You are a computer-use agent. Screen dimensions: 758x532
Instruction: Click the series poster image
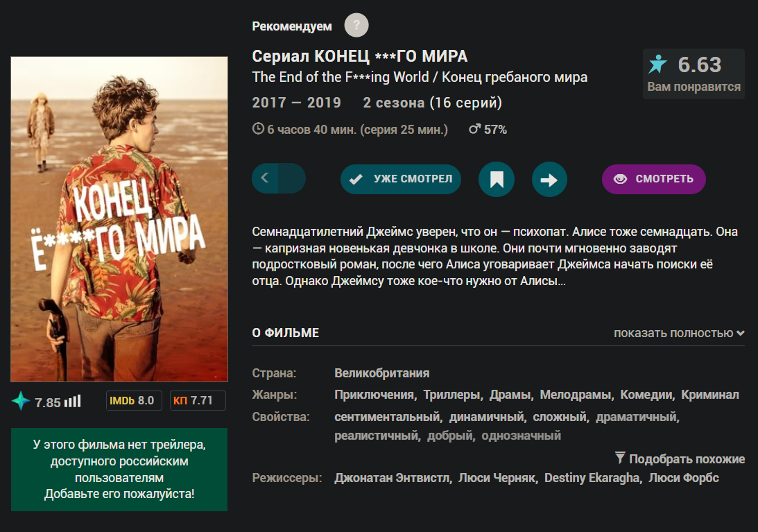[x=119, y=219]
